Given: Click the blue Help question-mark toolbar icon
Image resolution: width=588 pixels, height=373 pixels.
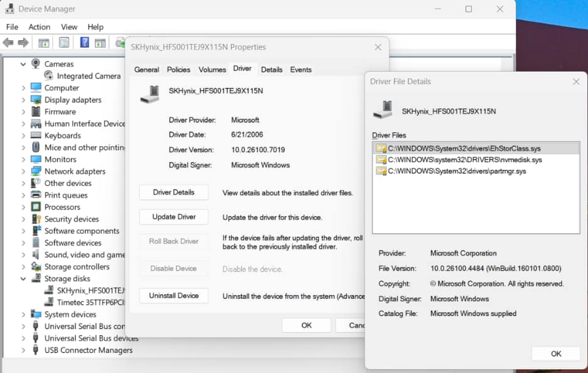Looking at the screenshot, I should click(85, 42).
